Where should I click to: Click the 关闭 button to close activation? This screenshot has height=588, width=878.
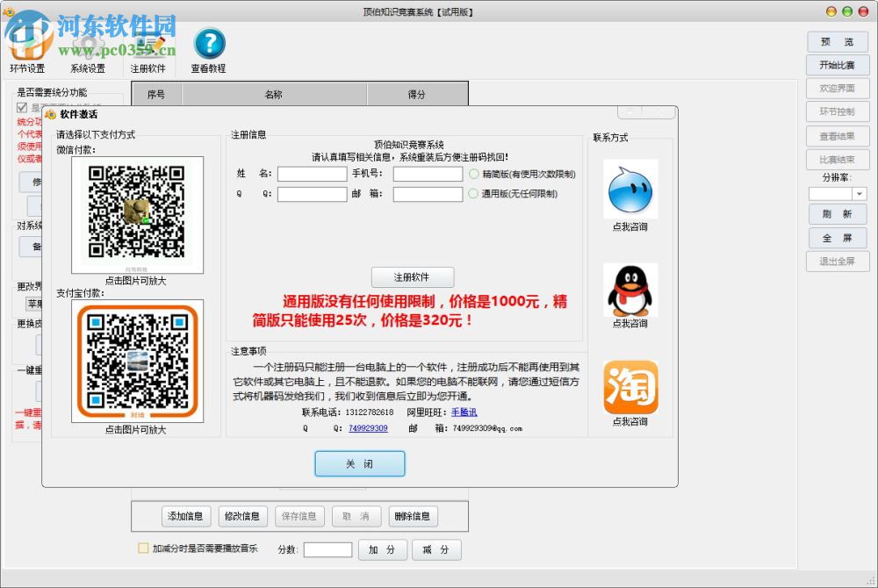tap(359, 463)
